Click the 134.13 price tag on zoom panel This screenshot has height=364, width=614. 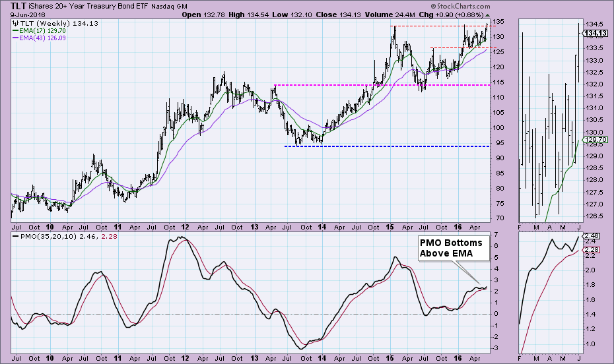596,34
